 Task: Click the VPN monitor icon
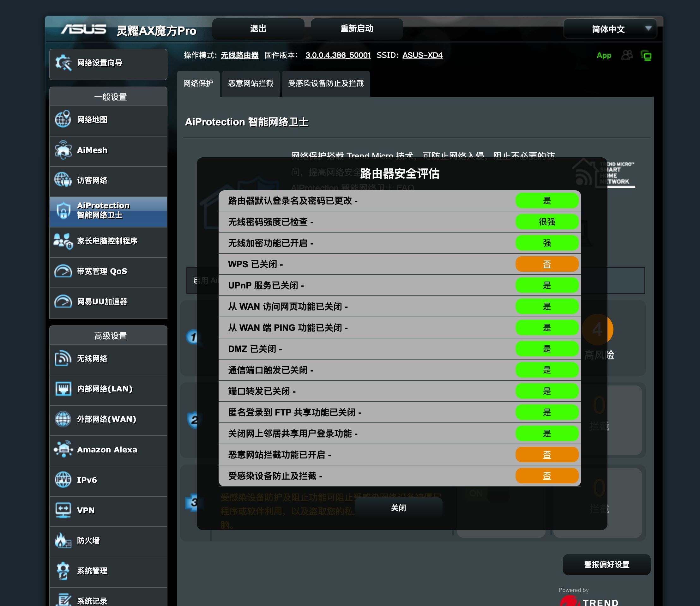tap(63, 510)
